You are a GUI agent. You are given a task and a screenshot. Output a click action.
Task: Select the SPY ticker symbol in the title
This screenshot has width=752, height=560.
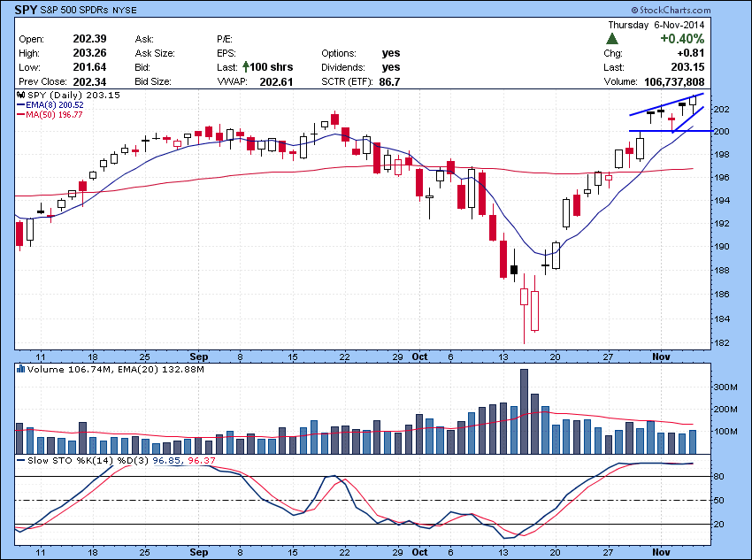(x=26, y=10)
